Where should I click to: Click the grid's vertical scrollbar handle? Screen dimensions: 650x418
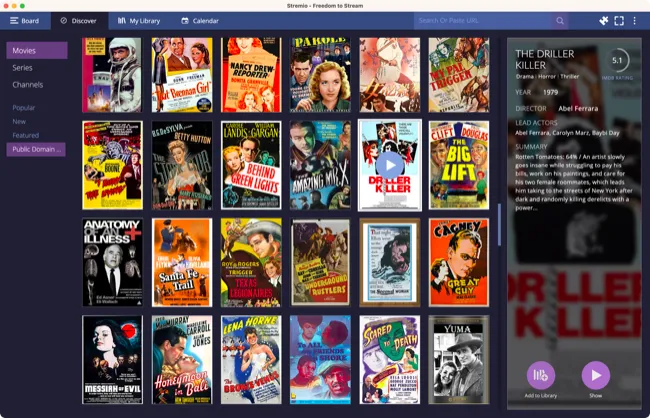pos(500,224)
